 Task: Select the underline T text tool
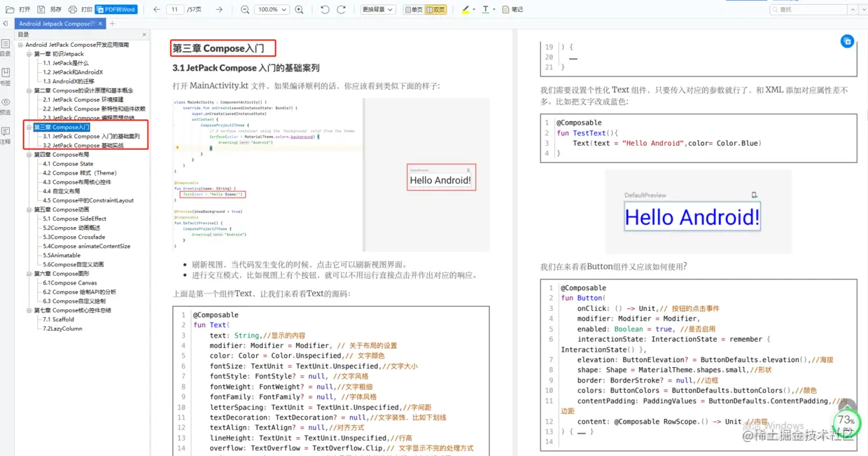[486, 10]
